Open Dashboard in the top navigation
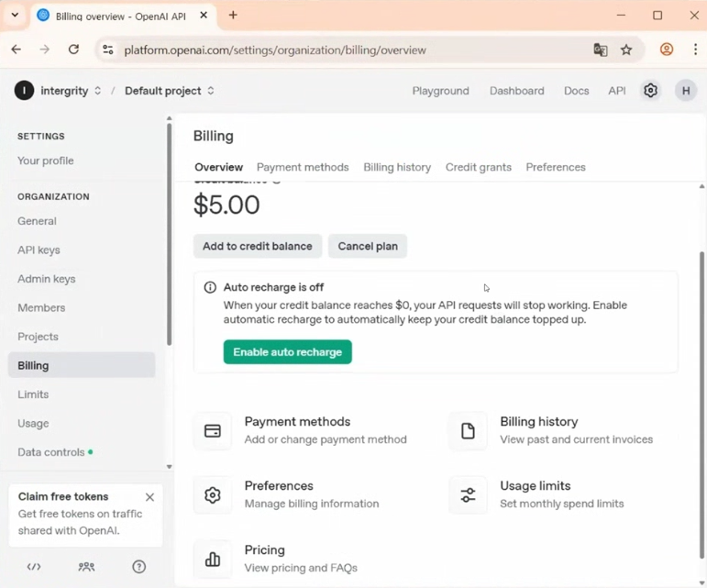Screen dimensions: 707x588 (x=516, y=91)
